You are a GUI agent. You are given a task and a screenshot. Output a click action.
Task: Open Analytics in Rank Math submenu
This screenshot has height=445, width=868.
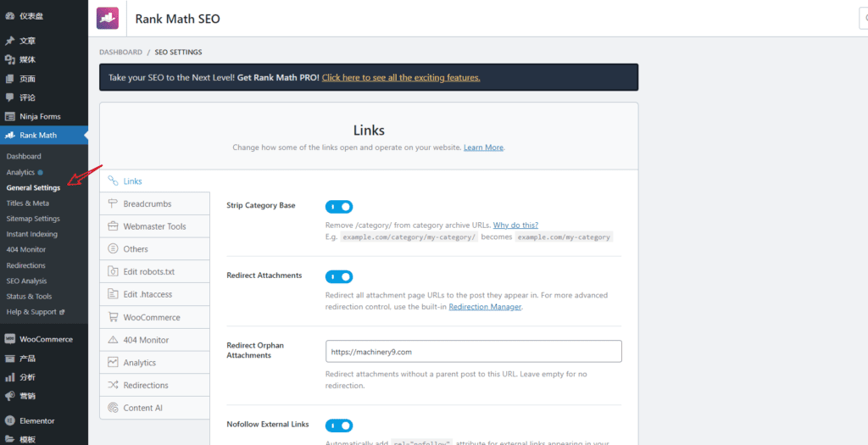click(x=20, y=172)
